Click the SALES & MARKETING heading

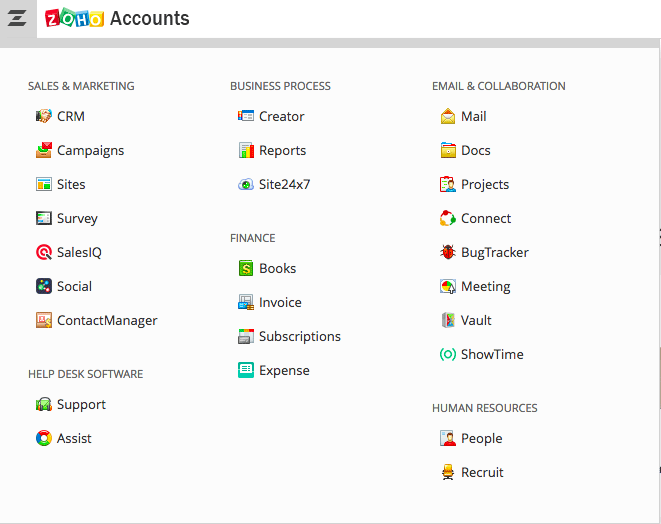(81, 86)
